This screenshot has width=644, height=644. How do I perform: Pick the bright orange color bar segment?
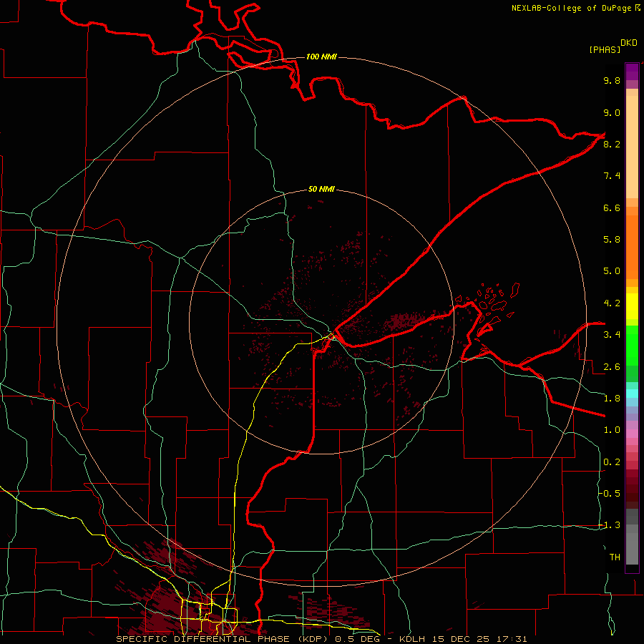click(x=632, y=247)
